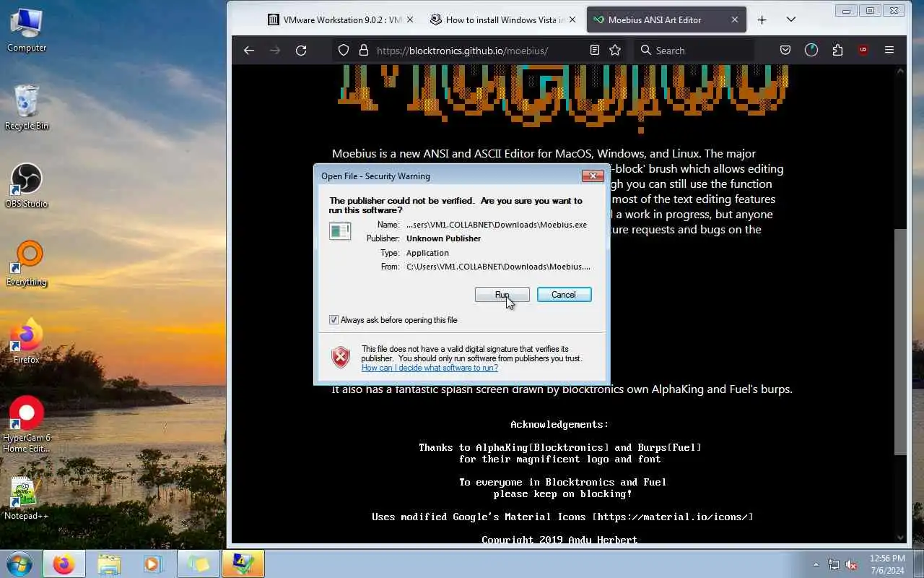This screenshot has width=924, height=578.
Task: Expand the list all tabs dropdown
Action: pos(791,20)
